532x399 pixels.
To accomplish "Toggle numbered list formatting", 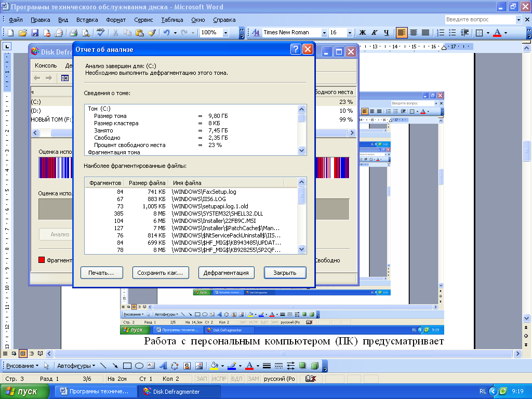I will tap(441, 33).
